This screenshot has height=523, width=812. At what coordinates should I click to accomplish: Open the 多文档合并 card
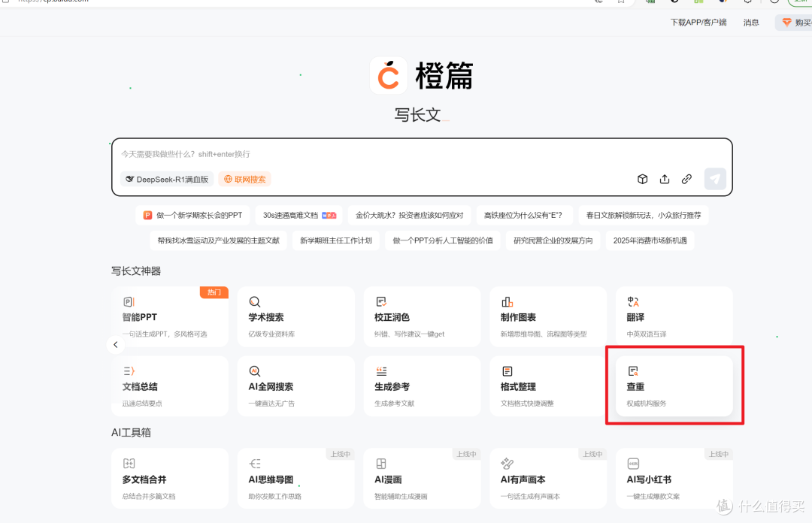coord(170,479)
